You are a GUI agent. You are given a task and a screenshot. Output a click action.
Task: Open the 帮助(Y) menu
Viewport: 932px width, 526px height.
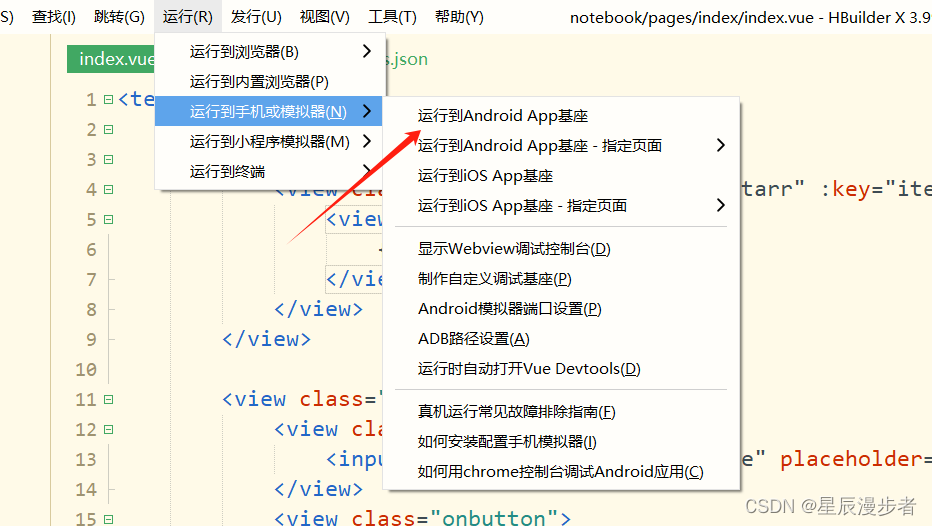point(459,17)
